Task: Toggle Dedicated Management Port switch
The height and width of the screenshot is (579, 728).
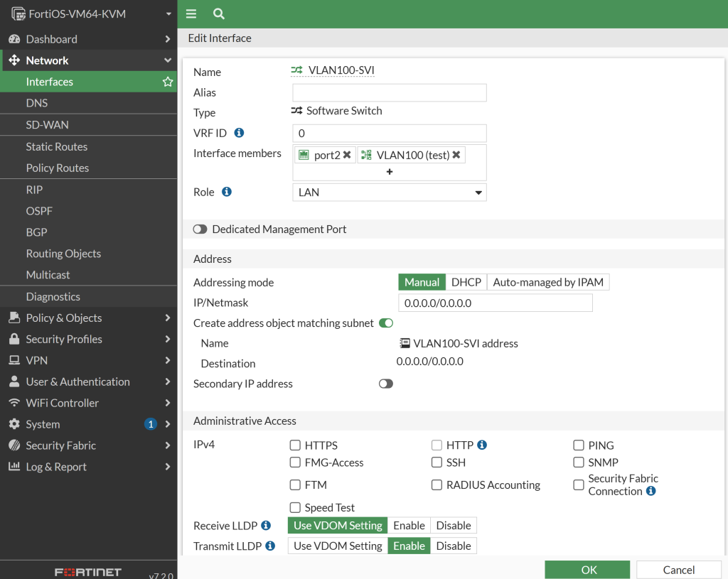Action: click(200, 229)
